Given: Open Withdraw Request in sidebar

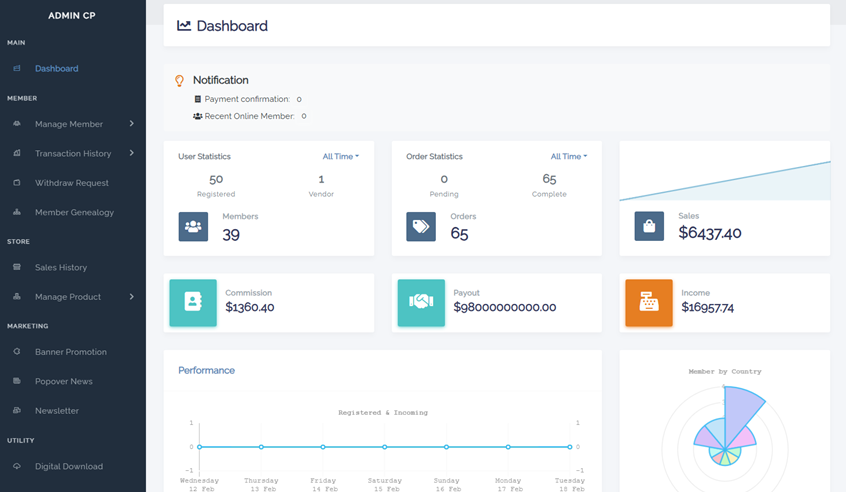Looking at the screenshot, I should pyautogui.click(x=71, y=183).
